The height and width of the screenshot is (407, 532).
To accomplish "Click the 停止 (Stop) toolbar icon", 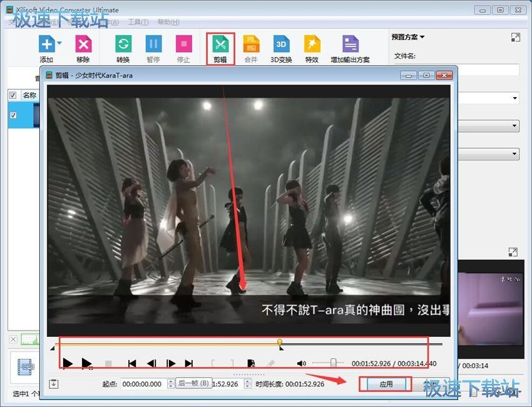I will [183, 43].
